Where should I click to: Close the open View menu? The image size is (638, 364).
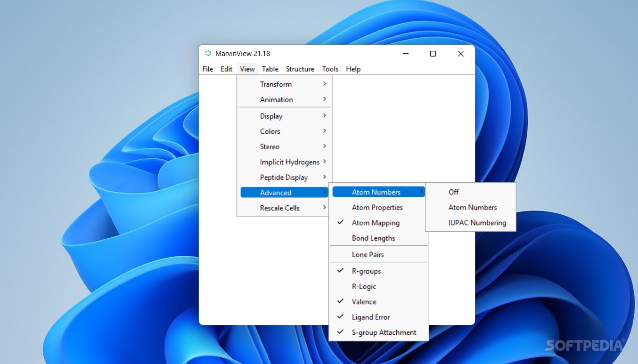(x=247, y=69)
